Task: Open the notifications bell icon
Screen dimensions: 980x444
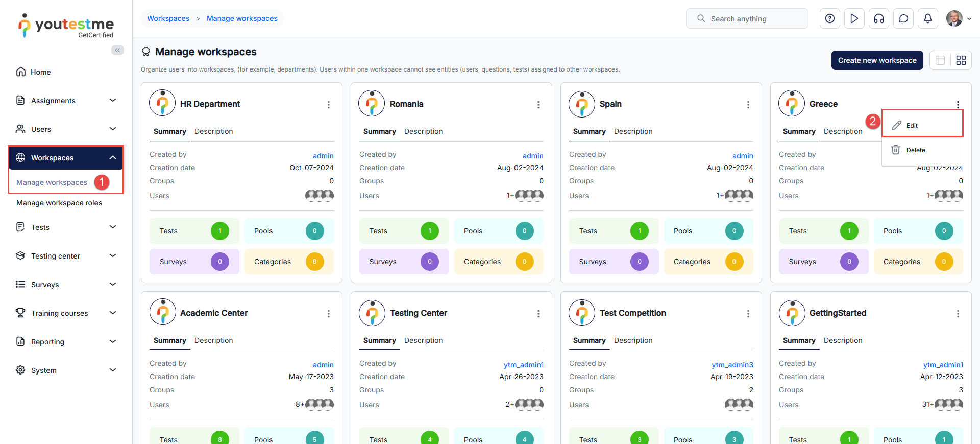Action: (x=928, y=19)
